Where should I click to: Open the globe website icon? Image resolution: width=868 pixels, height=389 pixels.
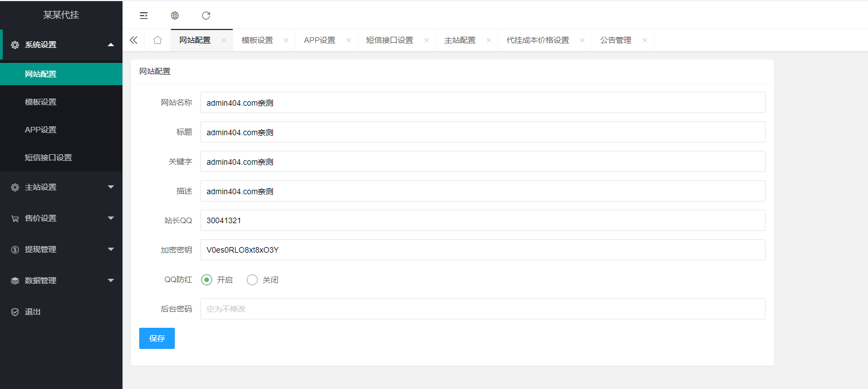pyautogui.click(x=175, y=16)
